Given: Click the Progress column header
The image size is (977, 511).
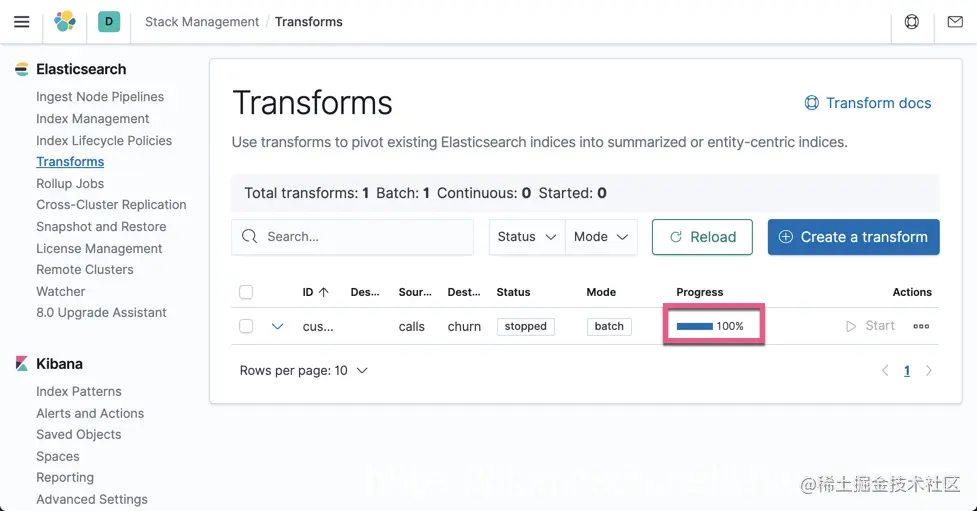Looking at the screenshot, I should pos(700,292).
